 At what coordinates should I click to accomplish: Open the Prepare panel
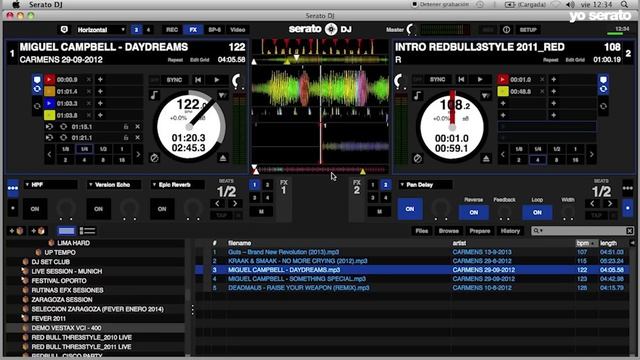(480, 231)
